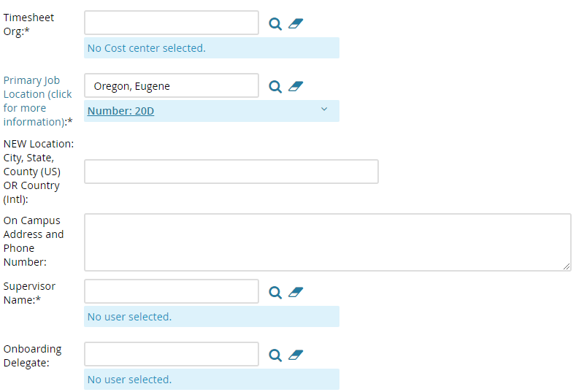Click the Onboarding Delegate input field
Image resolution: width=576 pixels, height=392 pixels.
point(172,354)
